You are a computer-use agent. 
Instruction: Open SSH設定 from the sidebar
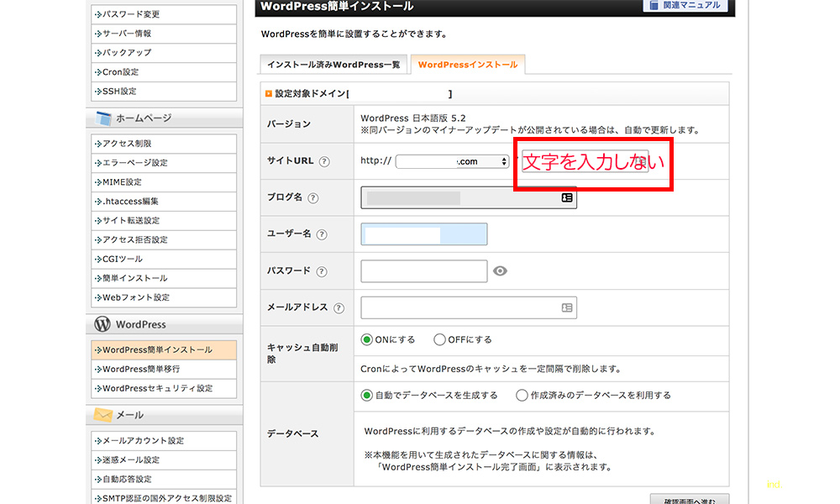[x=164, y=91]
